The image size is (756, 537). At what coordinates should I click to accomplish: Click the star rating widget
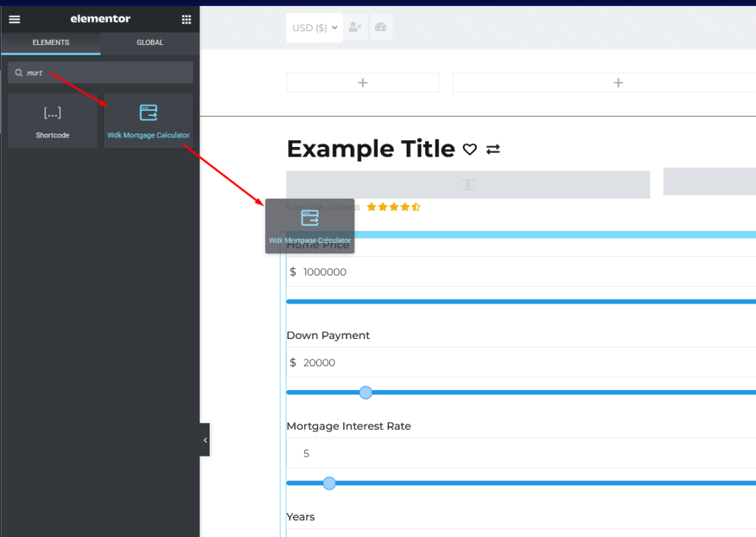[x=394, y=207]
